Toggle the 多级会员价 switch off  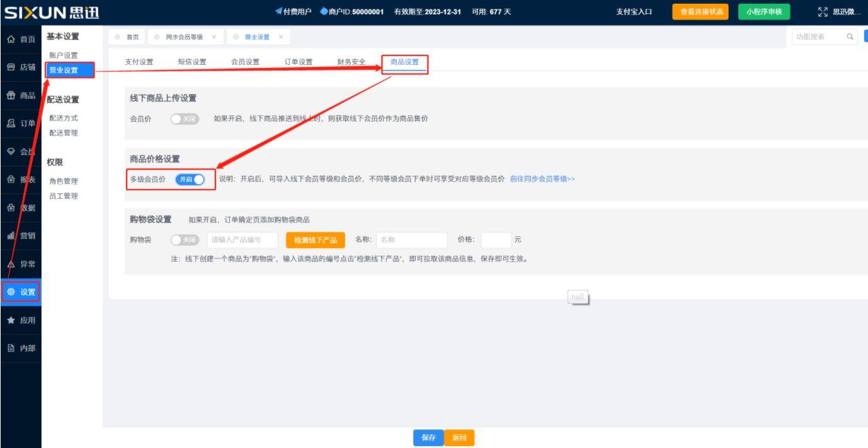click(x=190, y=179)
